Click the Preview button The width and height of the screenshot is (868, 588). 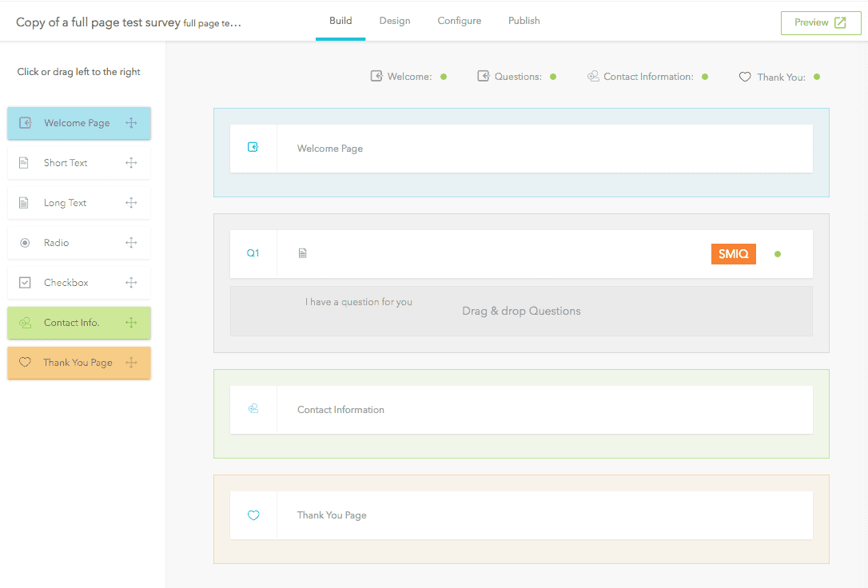821,22
